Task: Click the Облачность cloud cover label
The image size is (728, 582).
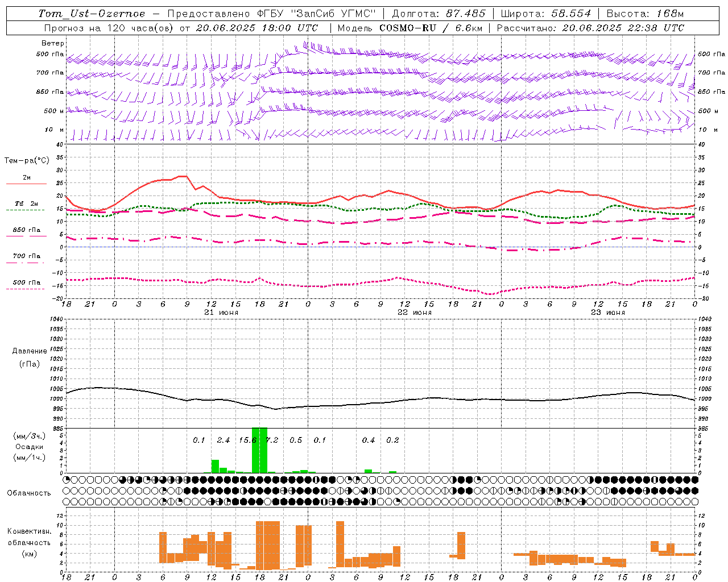Action: click(29, 493)
